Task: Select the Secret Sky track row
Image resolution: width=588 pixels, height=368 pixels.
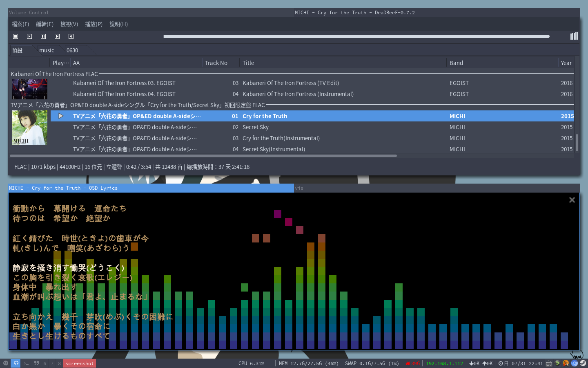Action: (x=256, y=127)
